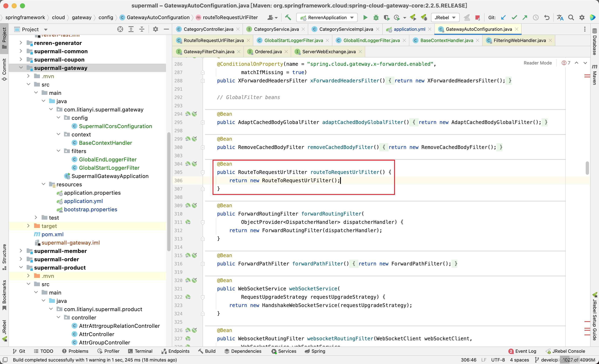599x364 pixels.
Task: Click red error stripe mark near top
Action: (x=587, y=76)
